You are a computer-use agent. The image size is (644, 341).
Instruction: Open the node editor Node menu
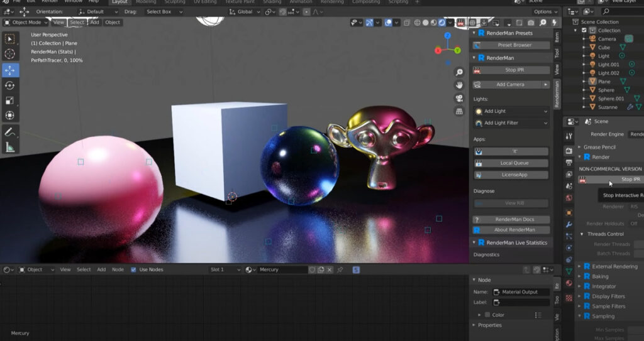click(x=118, y=269)
